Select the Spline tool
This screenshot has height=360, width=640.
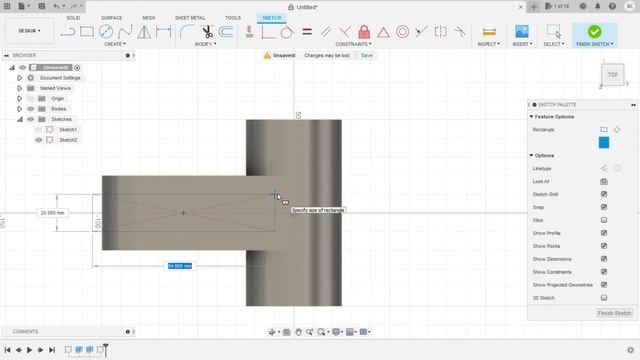(x=125, y=32)
